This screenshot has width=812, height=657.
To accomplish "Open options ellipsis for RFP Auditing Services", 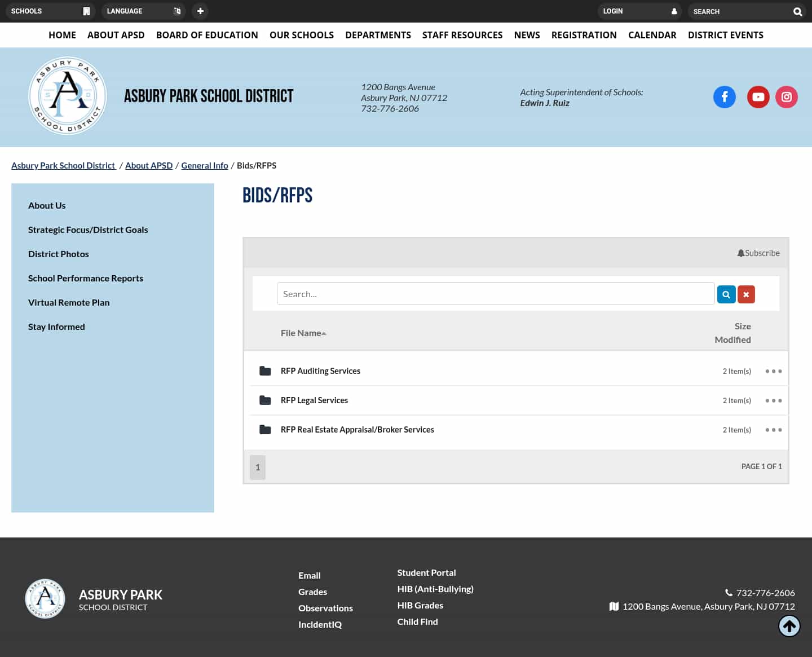I will (773, 371).
